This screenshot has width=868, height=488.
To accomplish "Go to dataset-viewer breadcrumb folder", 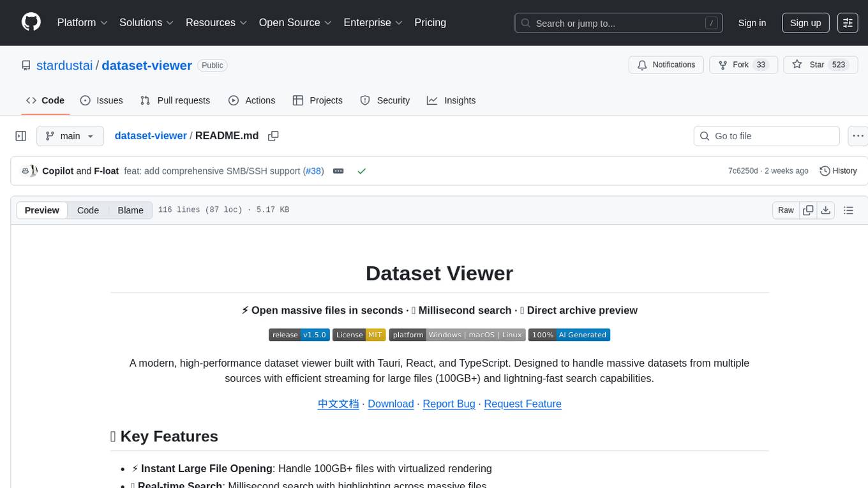I will tap(151, 136).
